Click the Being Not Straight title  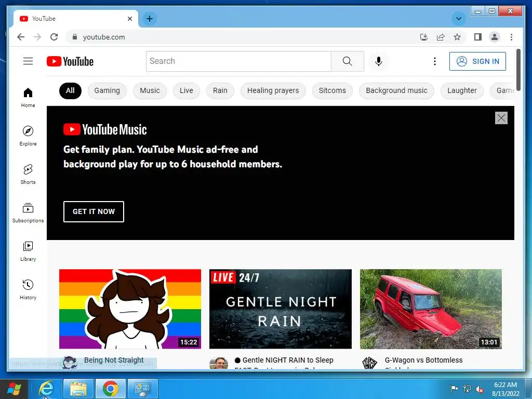point(114,360)
